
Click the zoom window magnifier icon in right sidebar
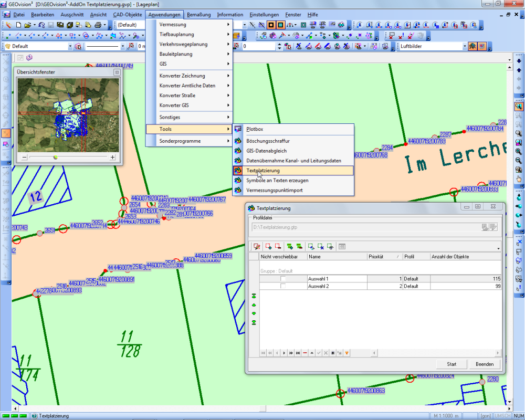[519, 107]
